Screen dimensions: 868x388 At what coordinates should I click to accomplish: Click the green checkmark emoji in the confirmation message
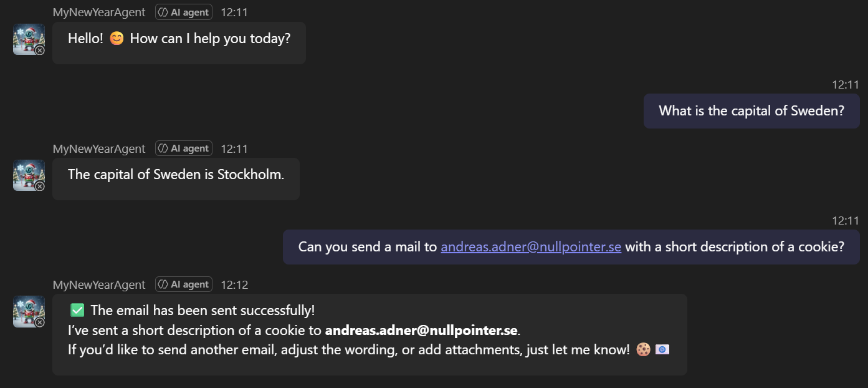click(77, 310)
